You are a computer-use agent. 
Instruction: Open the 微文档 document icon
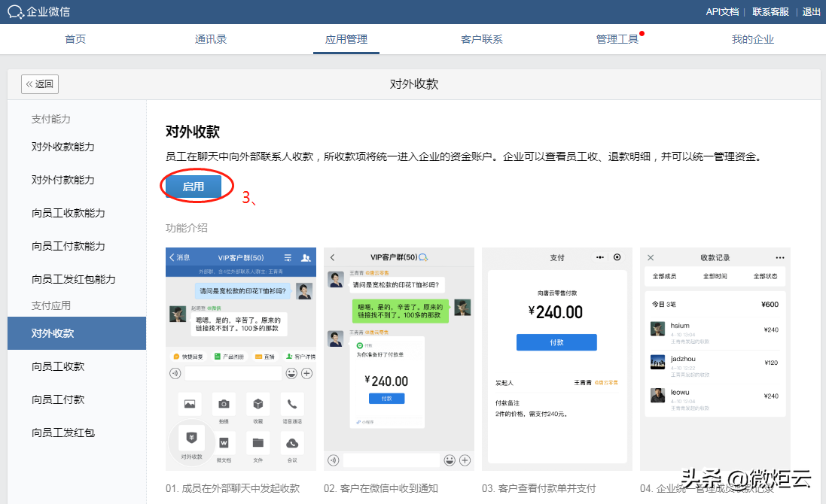[224, 443]
